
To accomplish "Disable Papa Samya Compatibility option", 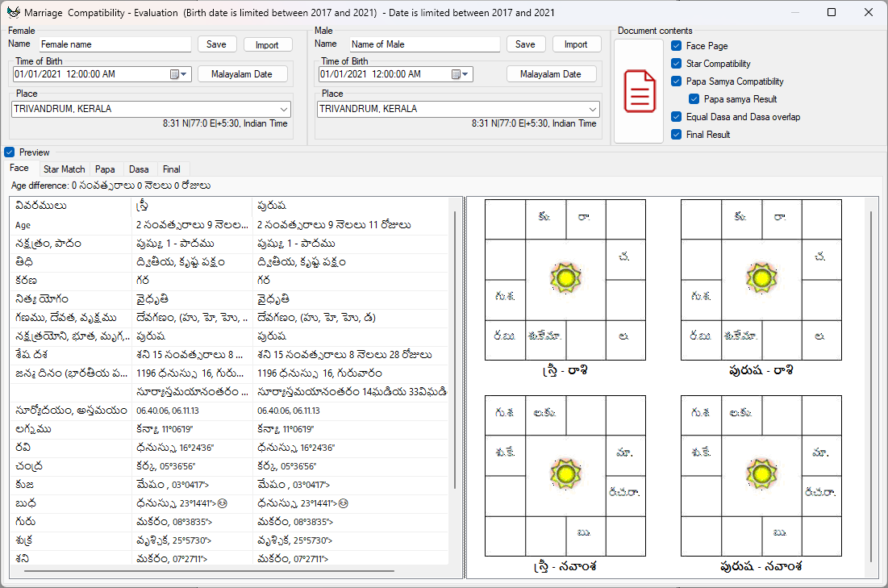I will coord(676,81).
